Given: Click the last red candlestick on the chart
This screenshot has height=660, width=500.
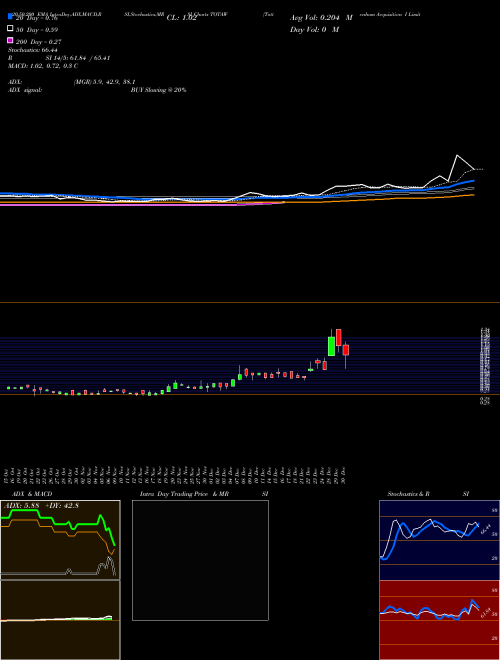Looking at the screenshot, I should [x=346, y=350].
